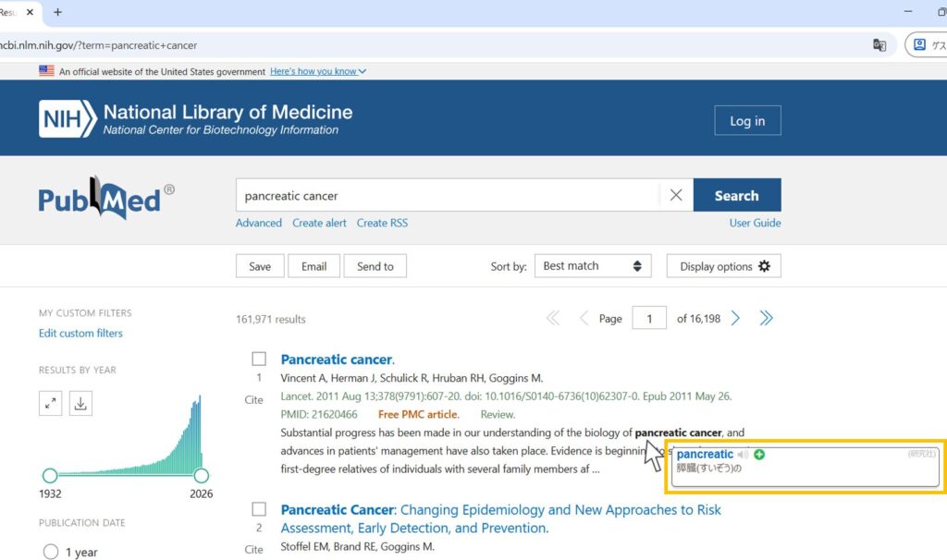Screen dimensions: 947x560
Task: Click the page number input field
Action: click(649, 319)
